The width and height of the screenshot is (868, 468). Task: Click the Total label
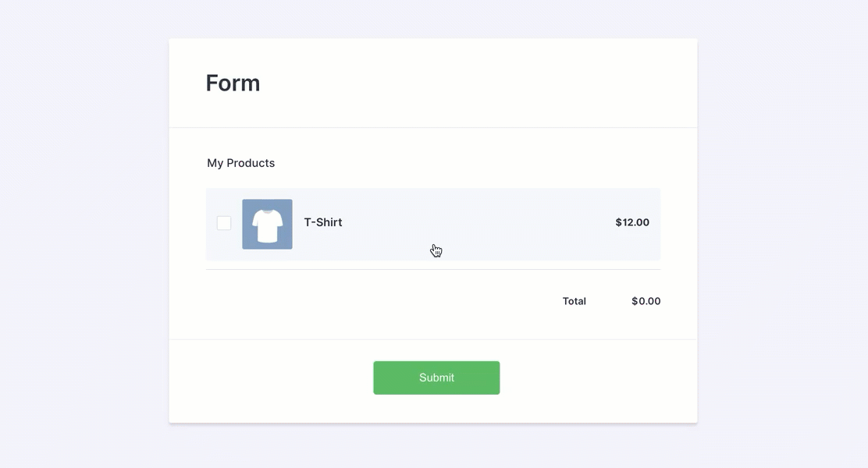(x=574, y=301)
